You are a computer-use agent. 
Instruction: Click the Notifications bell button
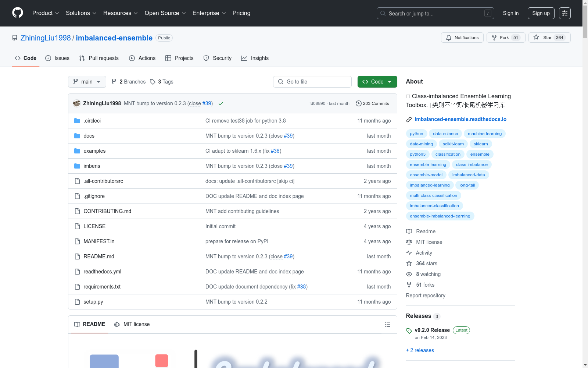click(462, 38)
